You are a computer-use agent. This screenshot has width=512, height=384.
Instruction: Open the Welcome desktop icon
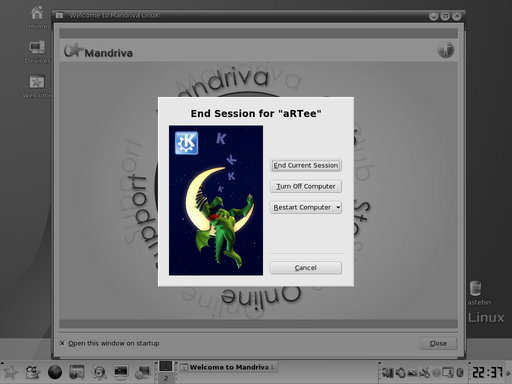tap(37, 86)
